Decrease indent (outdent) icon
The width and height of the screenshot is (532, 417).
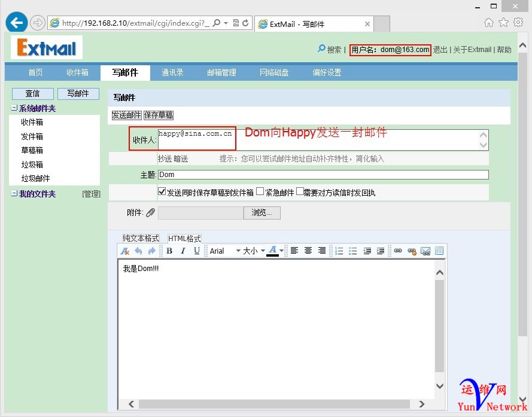coord(367,251)
